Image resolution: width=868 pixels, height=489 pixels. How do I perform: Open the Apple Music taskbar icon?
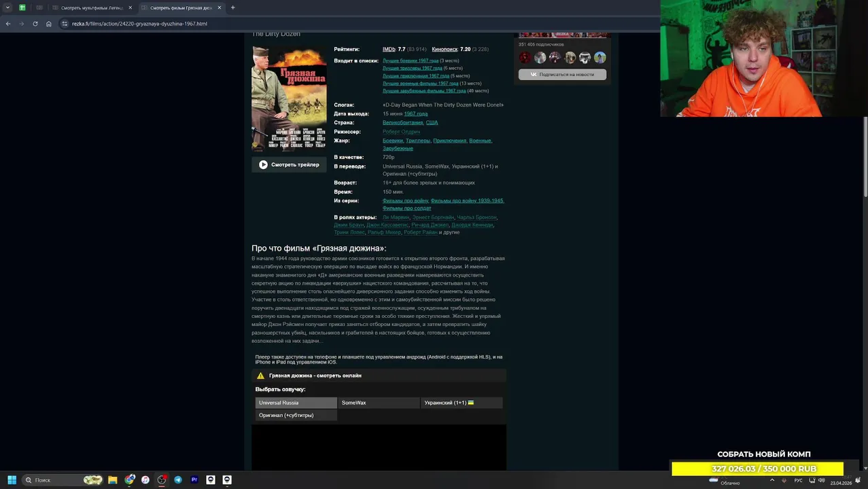[x=145, y=480]
